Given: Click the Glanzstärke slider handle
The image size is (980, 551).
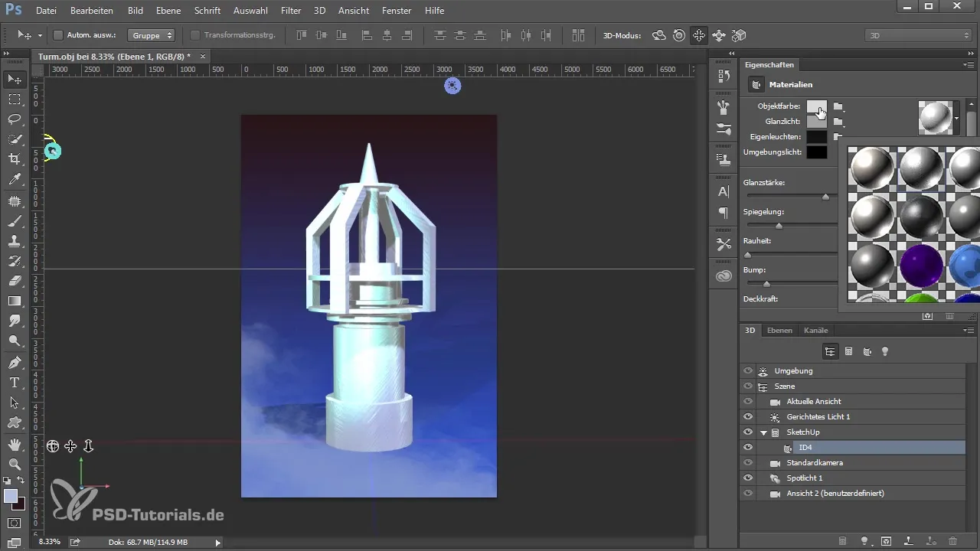Looking at the screenshot, I should [x=825, y=197].
